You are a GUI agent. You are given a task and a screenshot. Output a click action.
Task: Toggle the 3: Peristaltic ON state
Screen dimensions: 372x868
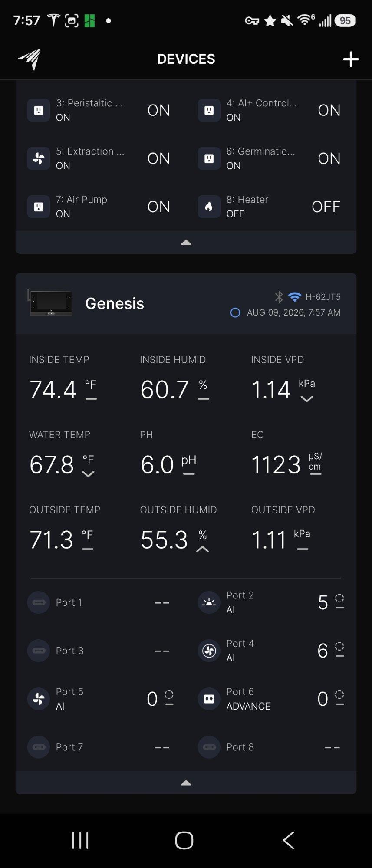coord(158,110)
